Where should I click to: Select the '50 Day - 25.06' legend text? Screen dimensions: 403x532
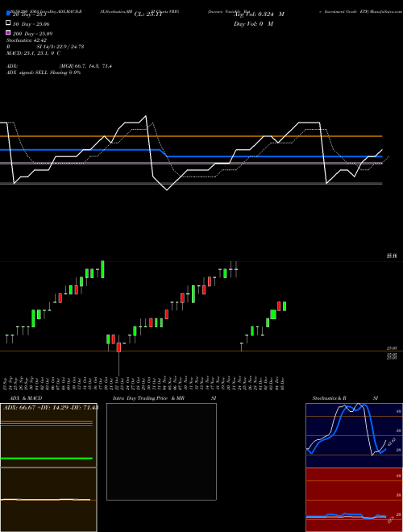coord(31,24)
